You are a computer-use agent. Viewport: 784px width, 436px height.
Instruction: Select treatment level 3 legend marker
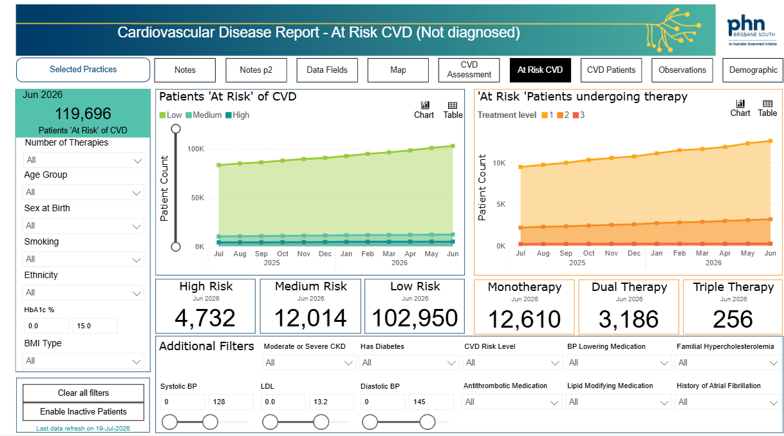tap(576, 115)
